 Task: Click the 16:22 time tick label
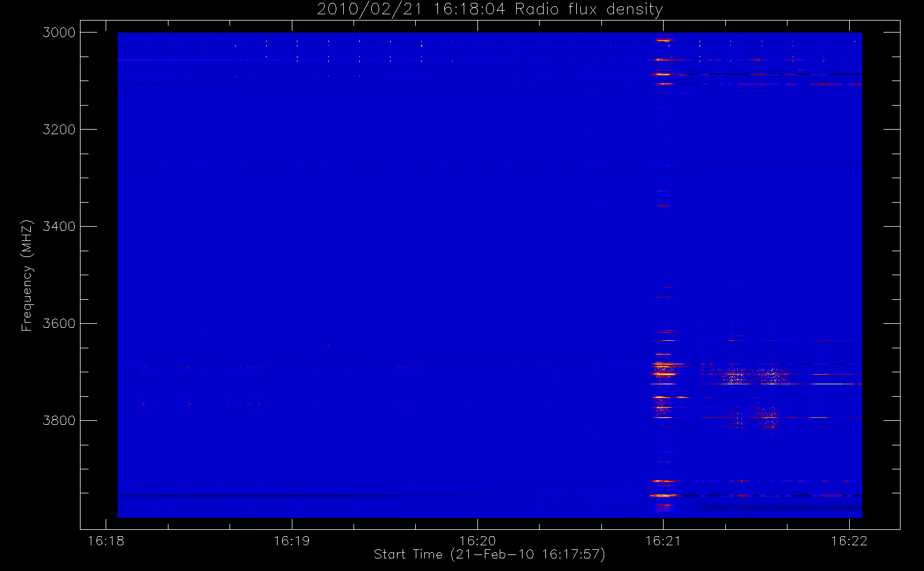pos(849,541)
